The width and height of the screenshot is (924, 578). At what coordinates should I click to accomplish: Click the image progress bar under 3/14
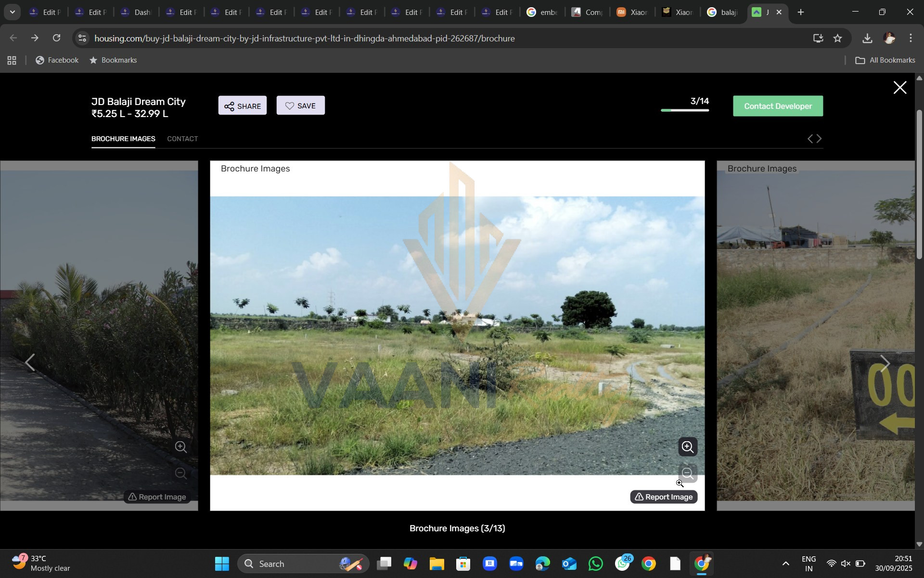pyautogui.click(x=685, y=110)
